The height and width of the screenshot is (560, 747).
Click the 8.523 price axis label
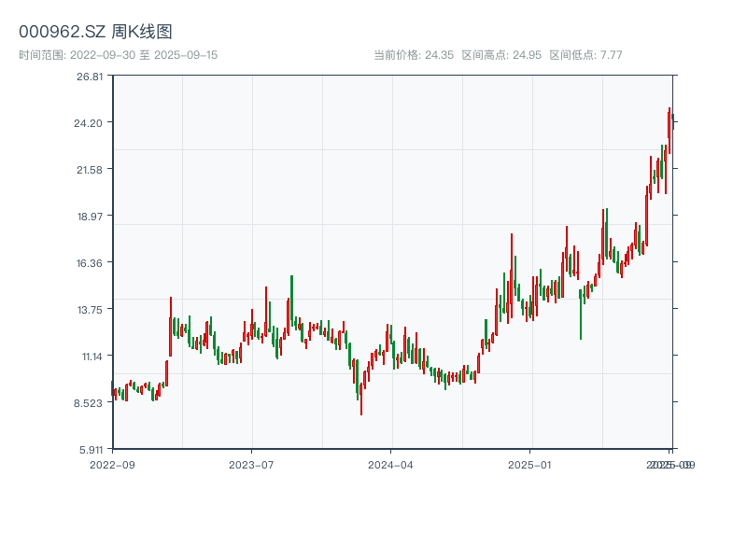[90, 403]
